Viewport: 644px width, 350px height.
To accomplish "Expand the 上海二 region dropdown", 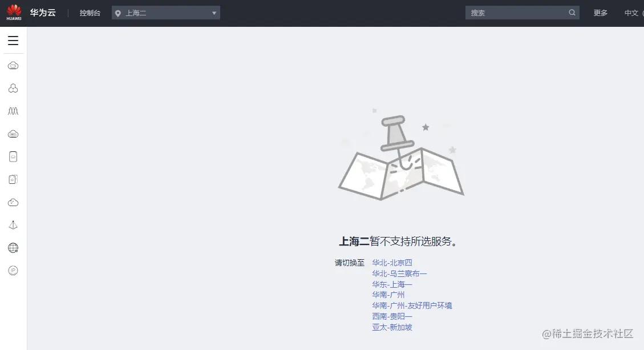I will [x=166, y=13].
